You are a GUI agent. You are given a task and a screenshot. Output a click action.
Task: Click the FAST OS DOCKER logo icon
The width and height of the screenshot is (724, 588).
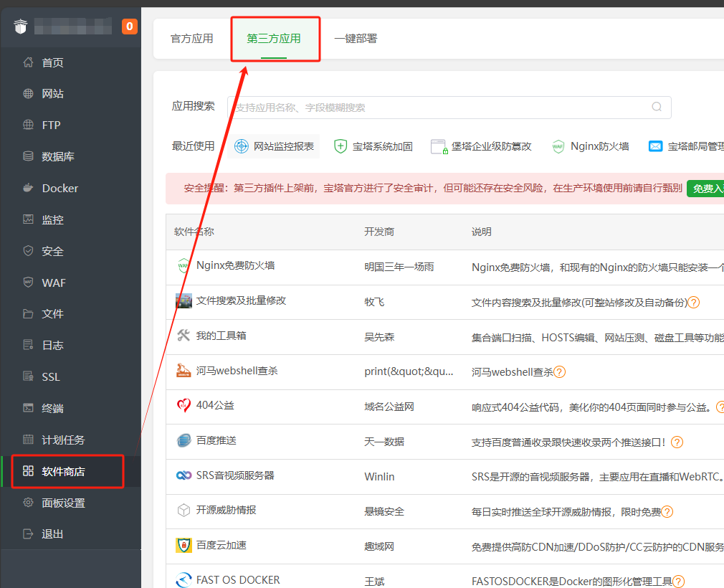pos(184,579)
